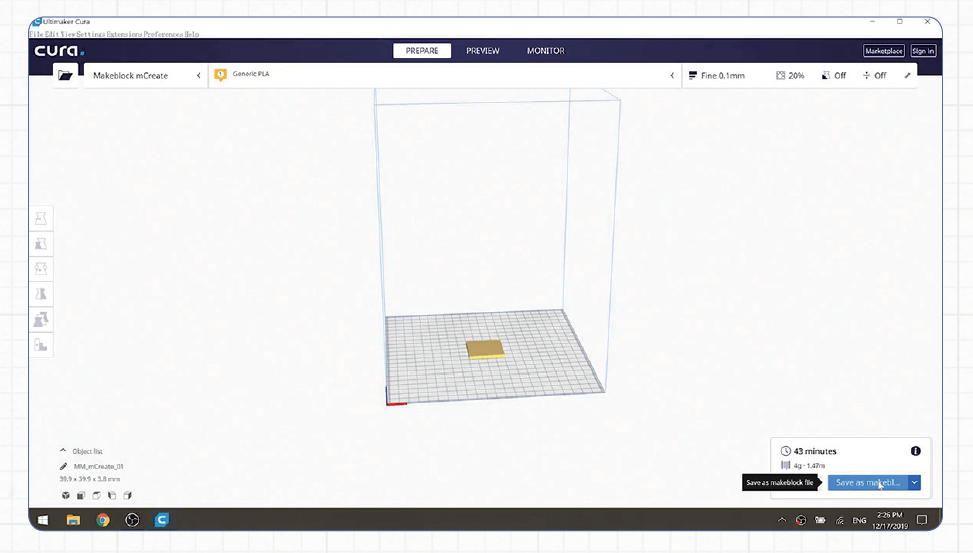The image size is (973, 553).
Task: Click the 20% infill setting
Action: (789, 75)
